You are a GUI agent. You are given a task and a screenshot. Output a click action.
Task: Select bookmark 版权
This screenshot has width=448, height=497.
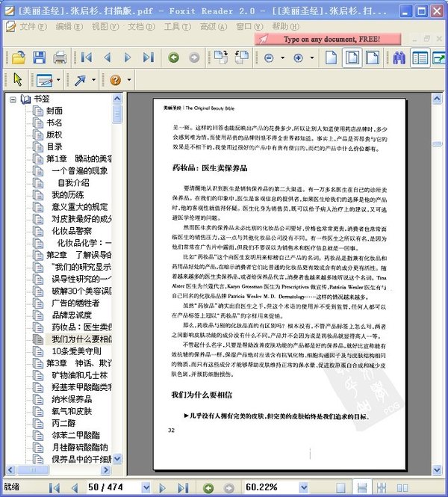coord(55,135)
